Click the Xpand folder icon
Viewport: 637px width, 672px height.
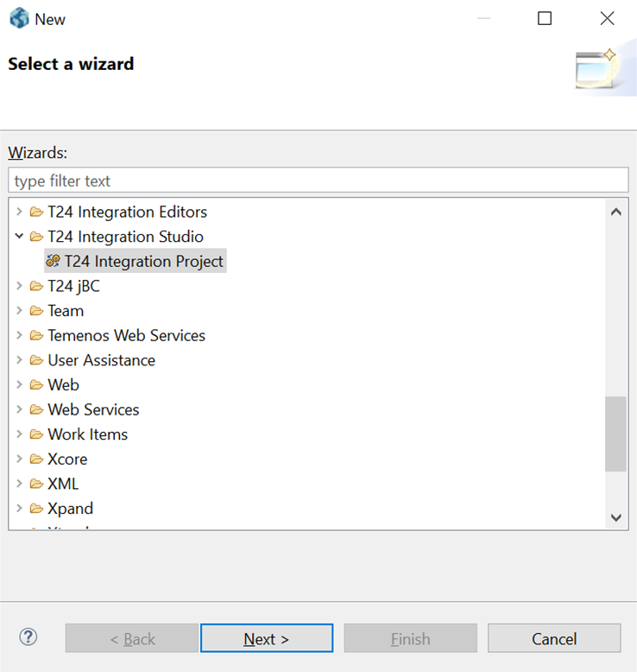[x=36, y=509]
